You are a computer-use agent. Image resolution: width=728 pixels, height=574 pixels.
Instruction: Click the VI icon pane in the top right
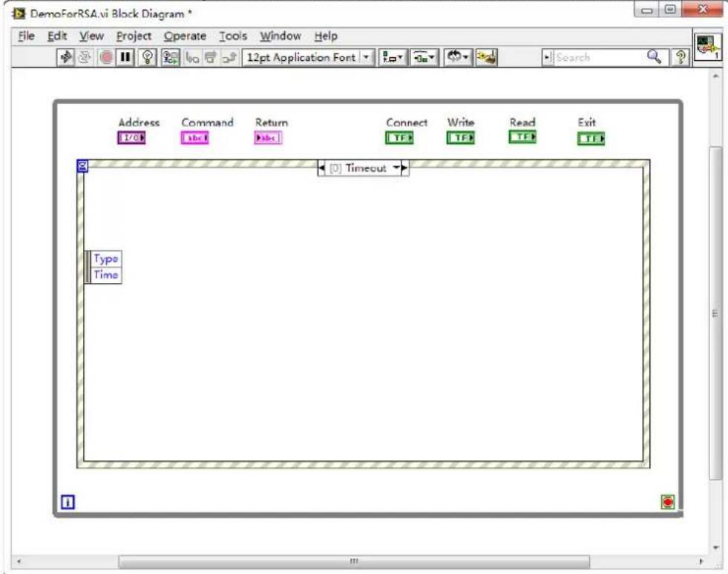point(707,47)
